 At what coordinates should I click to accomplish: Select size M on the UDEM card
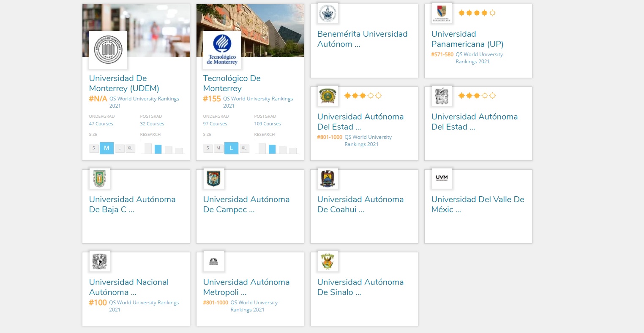(106, 148)
